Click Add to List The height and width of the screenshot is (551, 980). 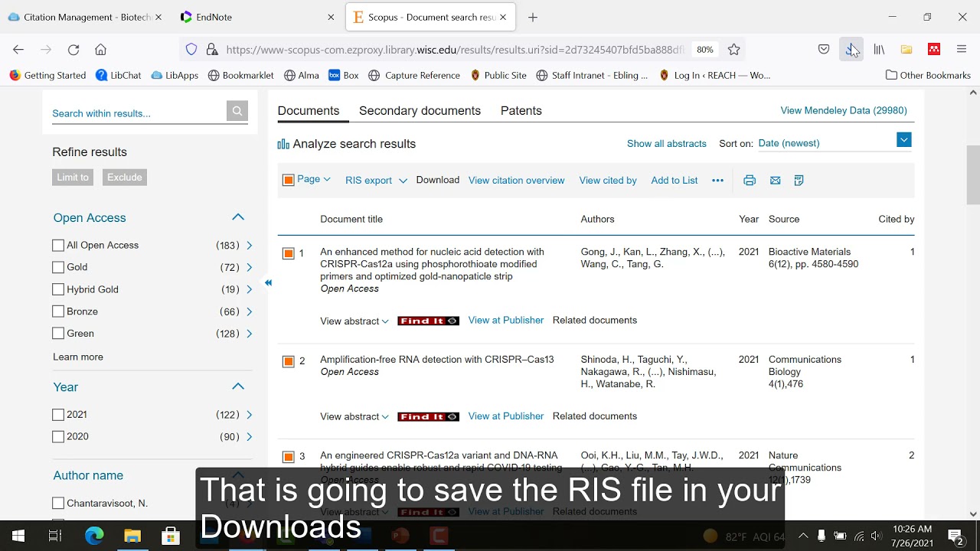click(675, 181)
